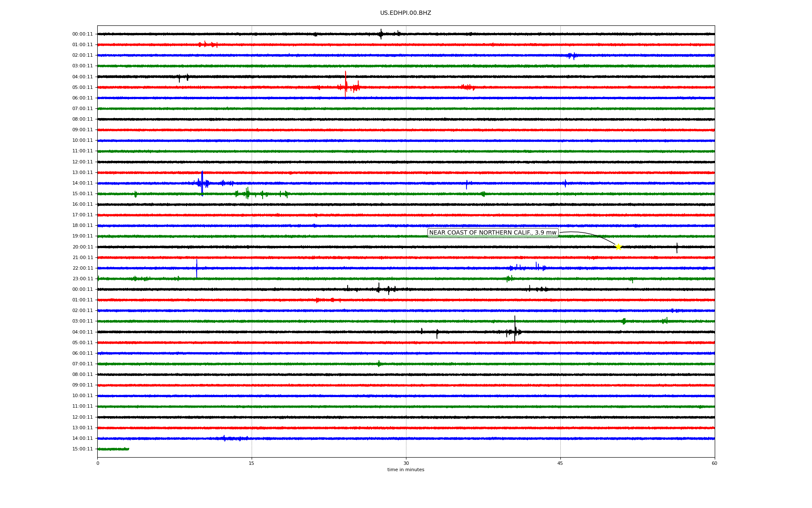Click the x-axis tick label 0
Image resolution: width=812 pixels, height=508 pixels.
98,463
